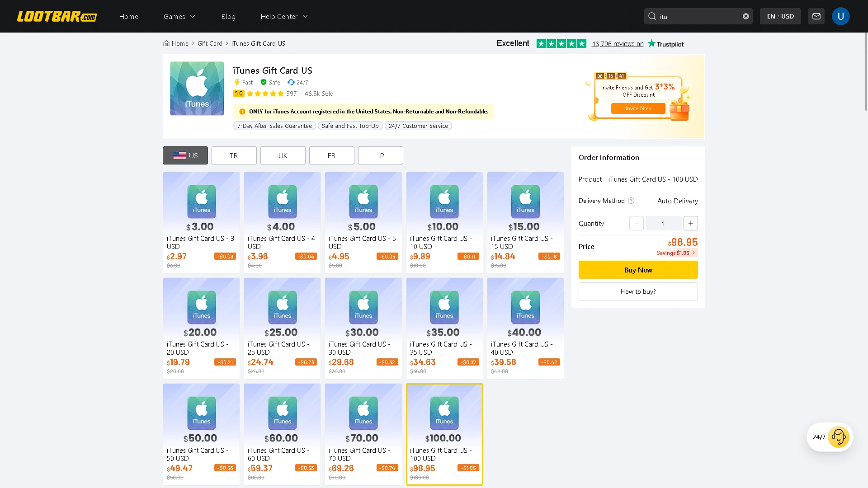Open the messages envelope icon
Screen dimensions: 868x488
tap(816, 16)
